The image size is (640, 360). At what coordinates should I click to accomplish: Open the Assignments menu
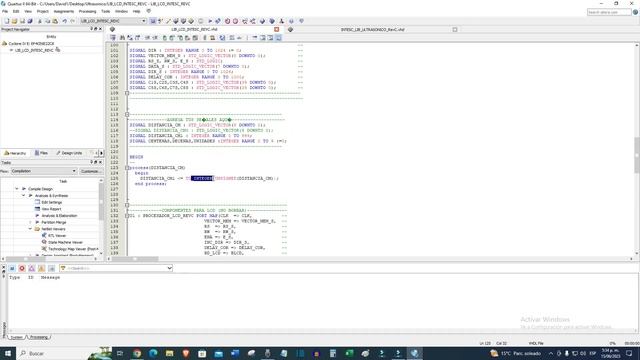[64, 11]
